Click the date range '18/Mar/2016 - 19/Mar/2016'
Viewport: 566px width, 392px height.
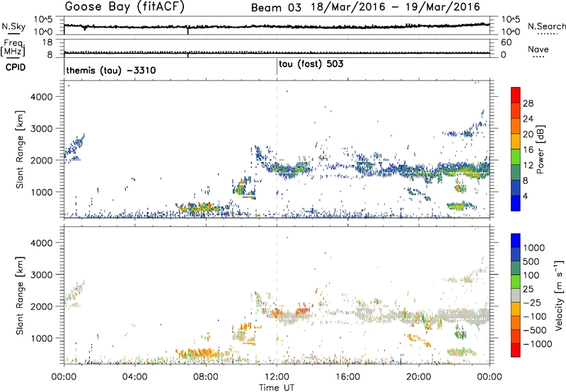click(x=395, y=7)
